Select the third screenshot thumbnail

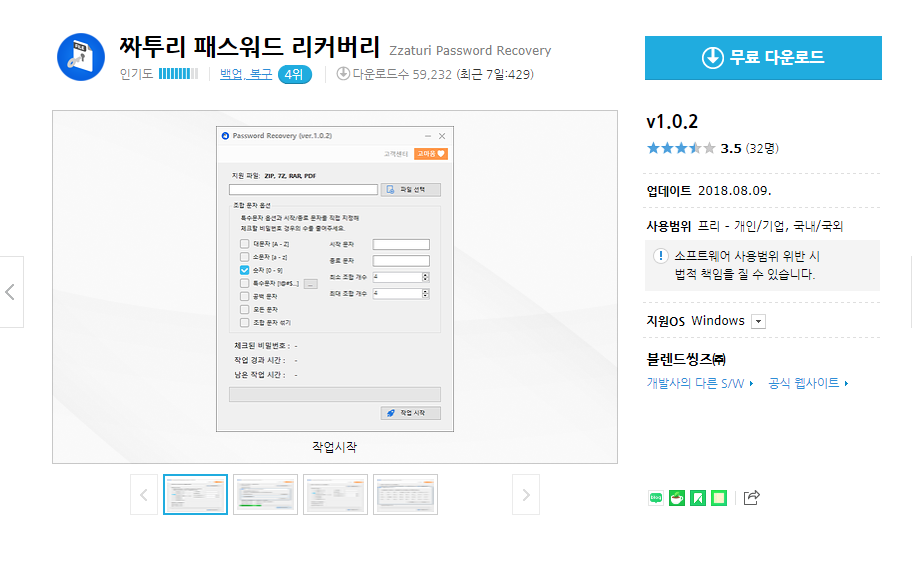335,495
